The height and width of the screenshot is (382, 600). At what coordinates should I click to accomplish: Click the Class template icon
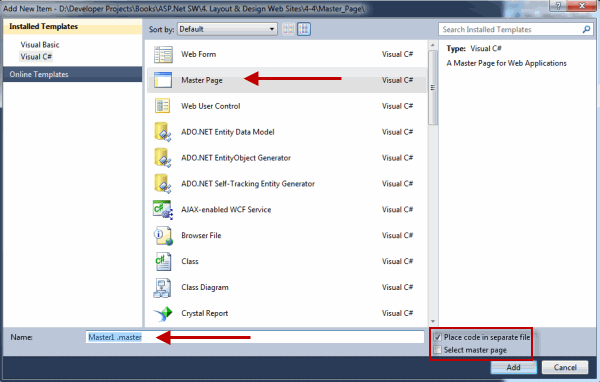tap(163, 261)
